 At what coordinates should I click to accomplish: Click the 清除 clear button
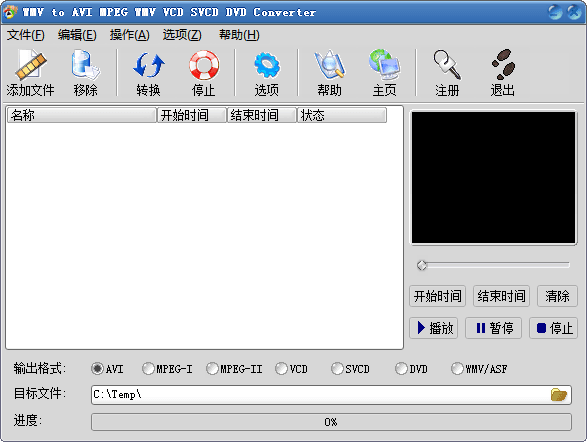pyautogui.click(x=557, y=296)
